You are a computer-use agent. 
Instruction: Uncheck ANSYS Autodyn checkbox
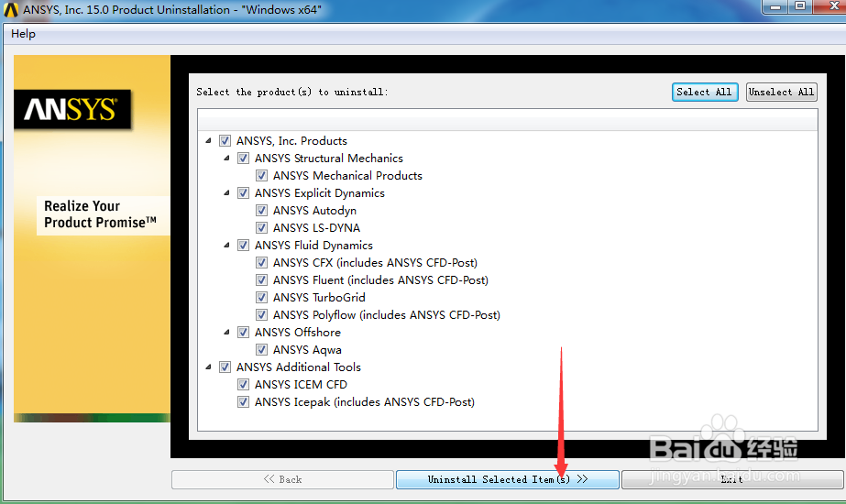(261, 211)
